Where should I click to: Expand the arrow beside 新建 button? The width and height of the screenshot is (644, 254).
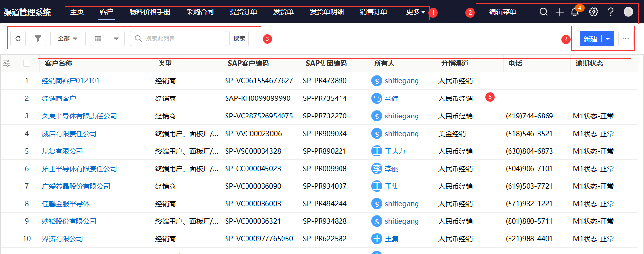pyautogui.click(x=608, y=39)
